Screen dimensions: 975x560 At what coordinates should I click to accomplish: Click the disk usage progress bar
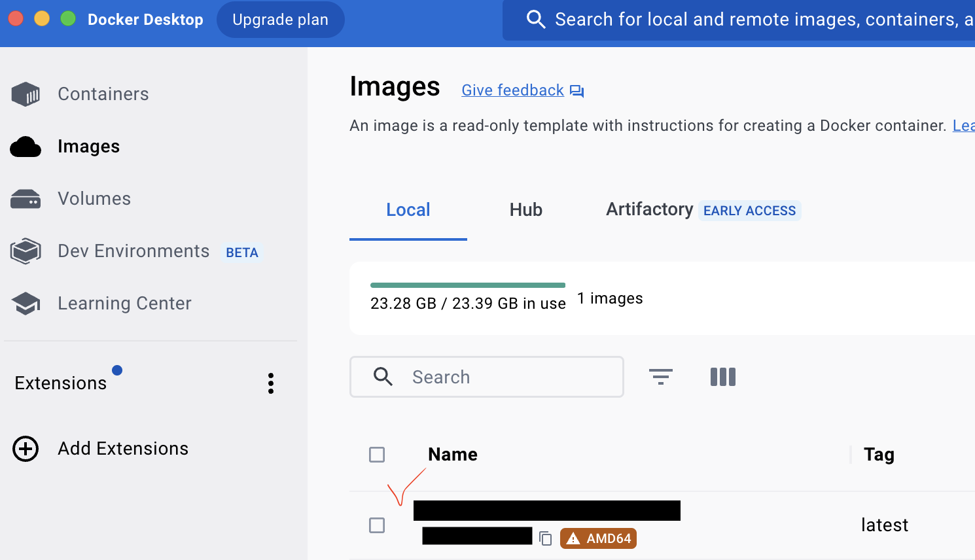[468, 285]
